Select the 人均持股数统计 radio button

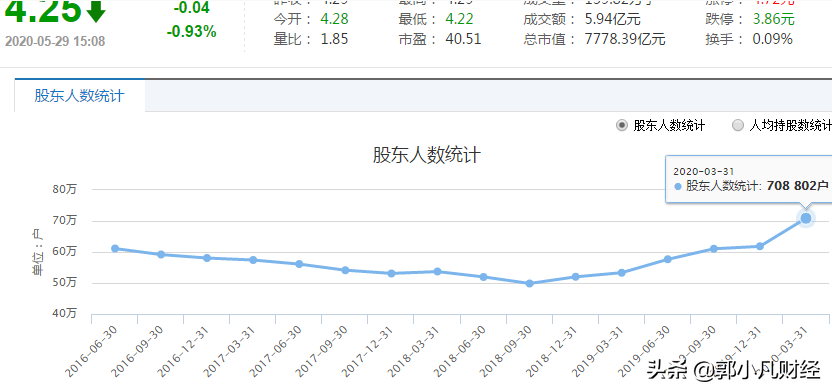coord(738,126)
